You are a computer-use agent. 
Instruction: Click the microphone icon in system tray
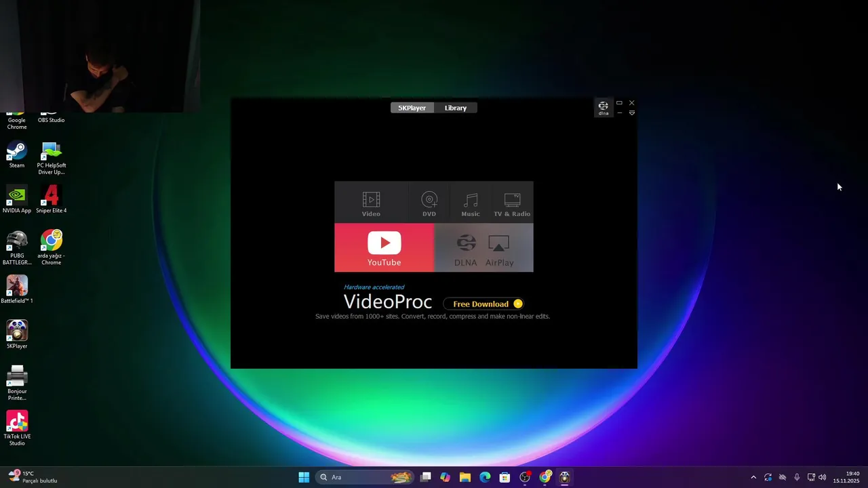point(797,477)
